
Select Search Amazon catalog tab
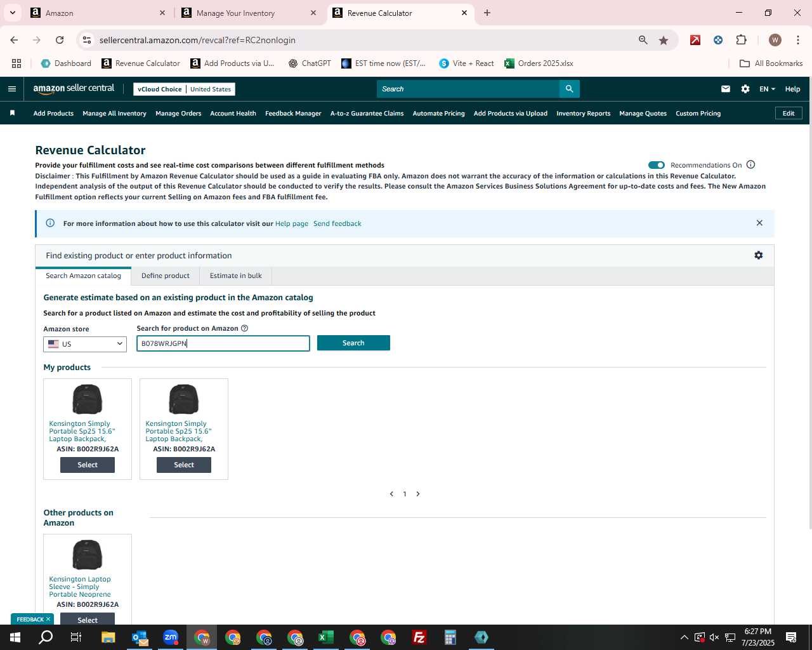click(x=83, y=275)
